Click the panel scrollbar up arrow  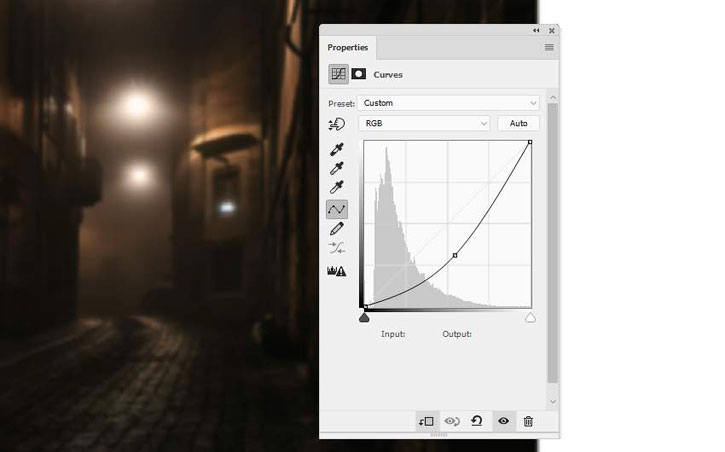click(x=553, y=98)
